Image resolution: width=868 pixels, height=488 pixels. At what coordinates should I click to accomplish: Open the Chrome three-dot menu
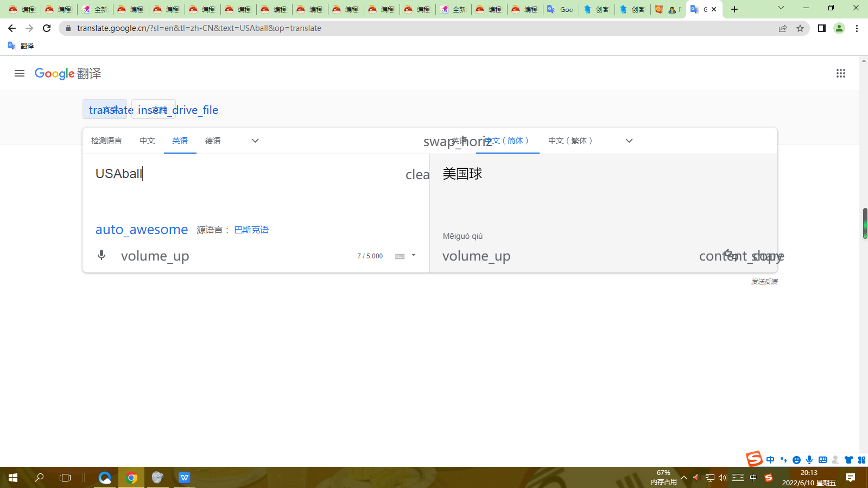(857, 28)
